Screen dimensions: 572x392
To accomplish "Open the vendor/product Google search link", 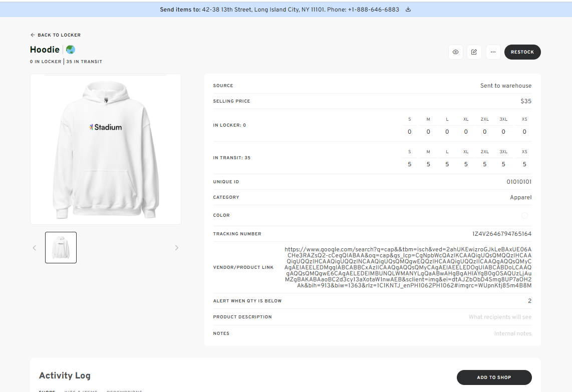I will pyautogui.click(x=408, y=267).
